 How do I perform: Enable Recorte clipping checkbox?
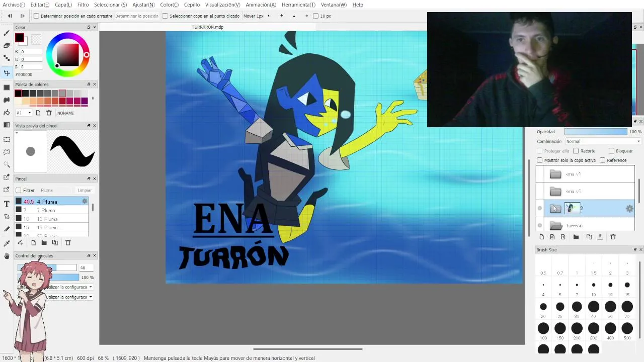(x=576, y=151)
